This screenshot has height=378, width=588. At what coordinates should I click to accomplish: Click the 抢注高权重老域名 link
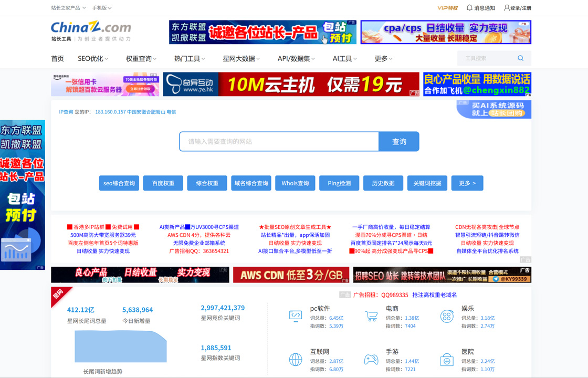(435, 295)
